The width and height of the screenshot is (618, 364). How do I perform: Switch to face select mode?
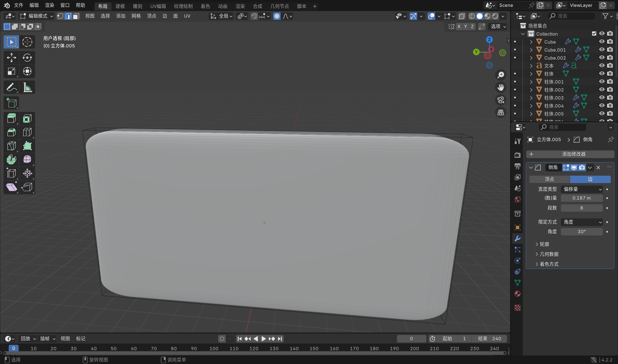(76, 16)
